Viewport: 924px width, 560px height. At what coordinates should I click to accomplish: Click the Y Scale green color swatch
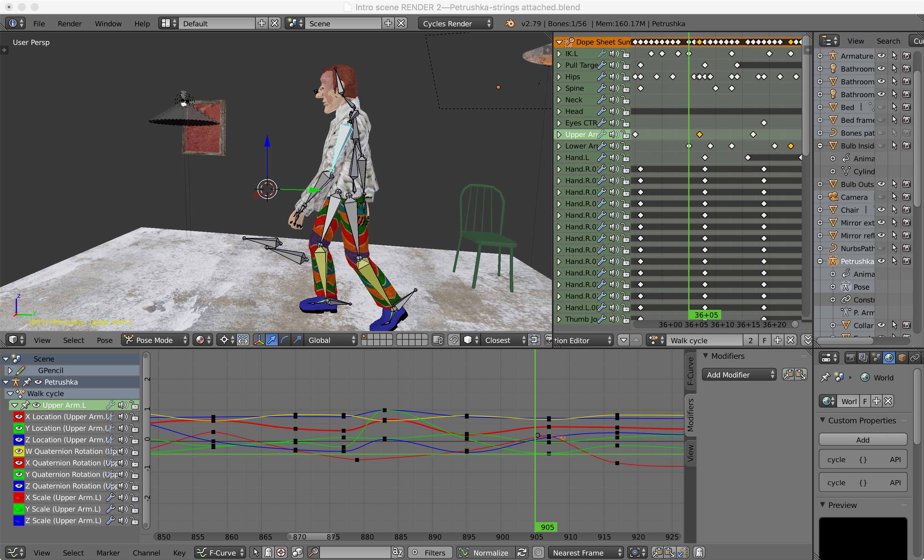pyautogui.click(x=19, y=509)
